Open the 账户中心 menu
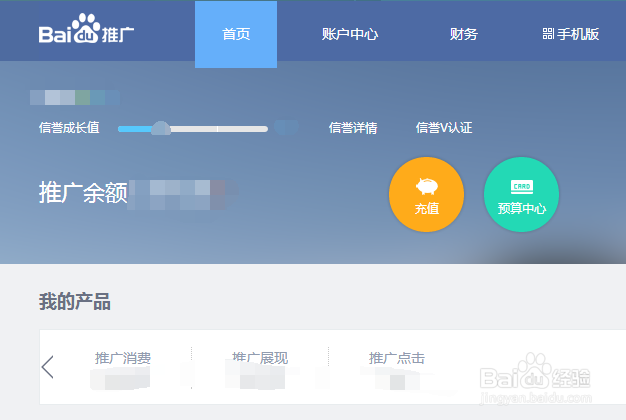 tap(350, 34)
